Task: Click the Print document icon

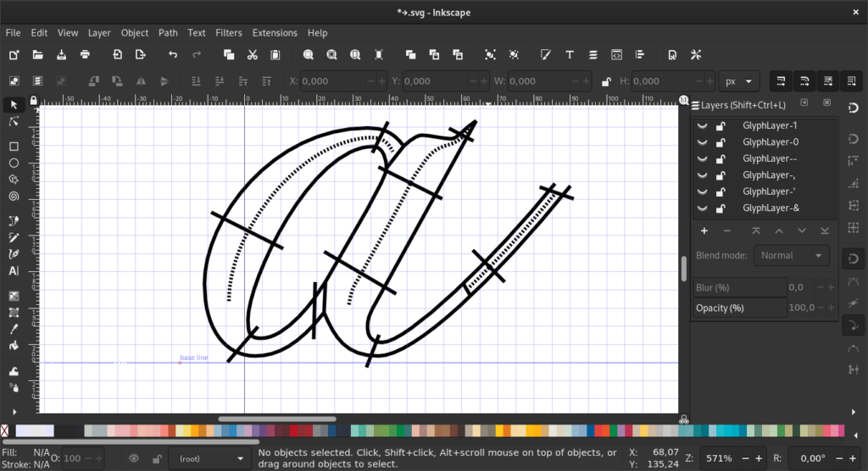Action: point(85,55)
